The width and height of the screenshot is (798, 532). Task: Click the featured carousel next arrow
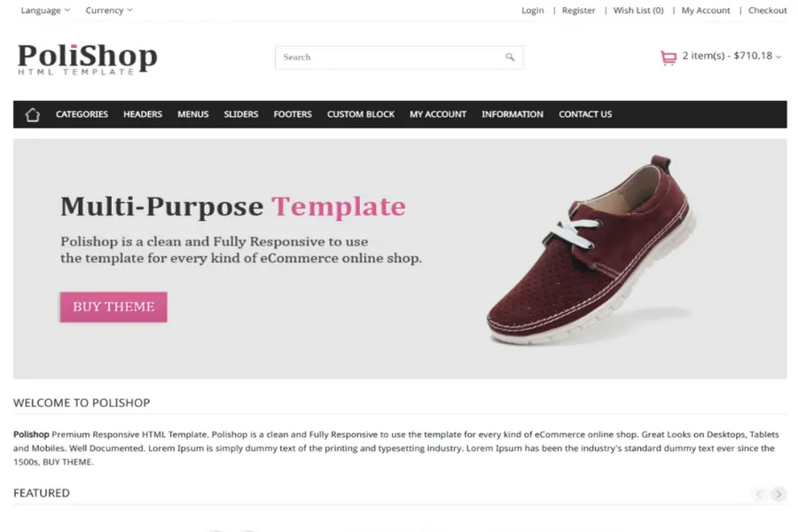(x=778, y=494)
